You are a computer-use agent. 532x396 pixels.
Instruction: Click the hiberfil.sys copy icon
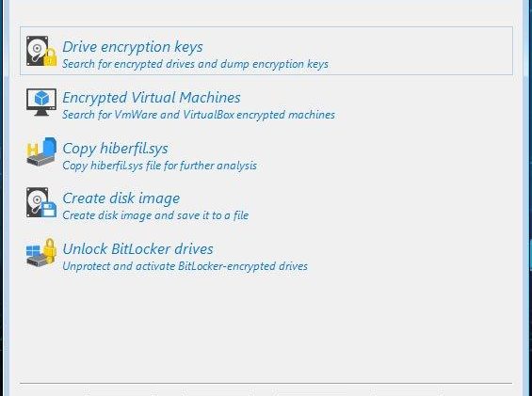41,151
